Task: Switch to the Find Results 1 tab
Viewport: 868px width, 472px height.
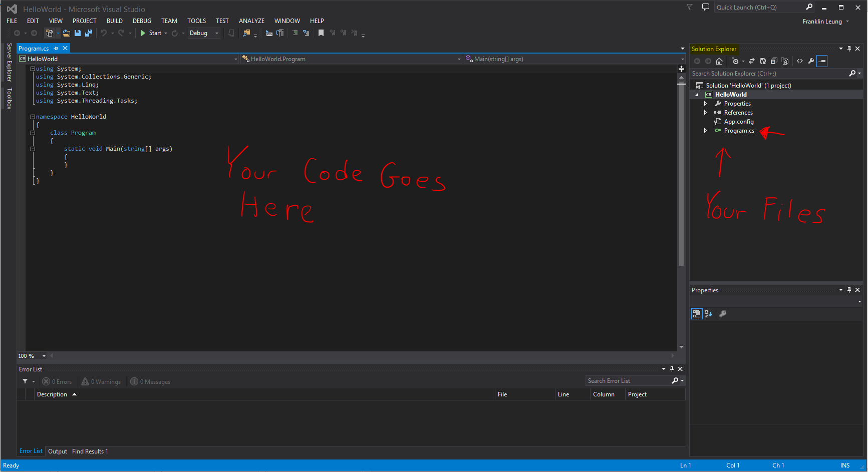Action: coord(90,451)
